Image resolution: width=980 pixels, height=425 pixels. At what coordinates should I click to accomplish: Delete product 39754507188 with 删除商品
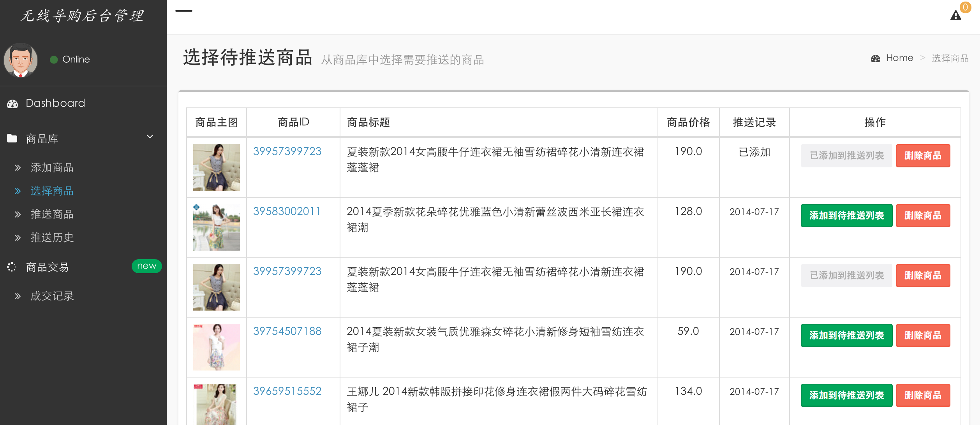click(922, 335)
